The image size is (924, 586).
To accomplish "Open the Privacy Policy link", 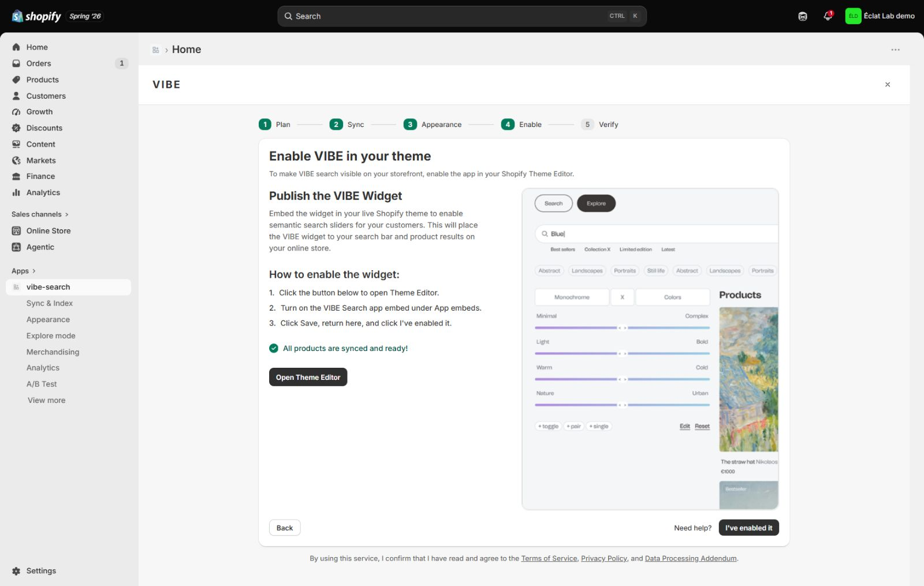I will [604, 558].
